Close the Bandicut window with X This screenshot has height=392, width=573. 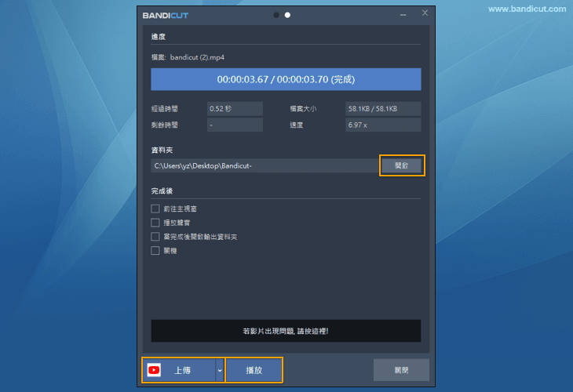point(425,13)
